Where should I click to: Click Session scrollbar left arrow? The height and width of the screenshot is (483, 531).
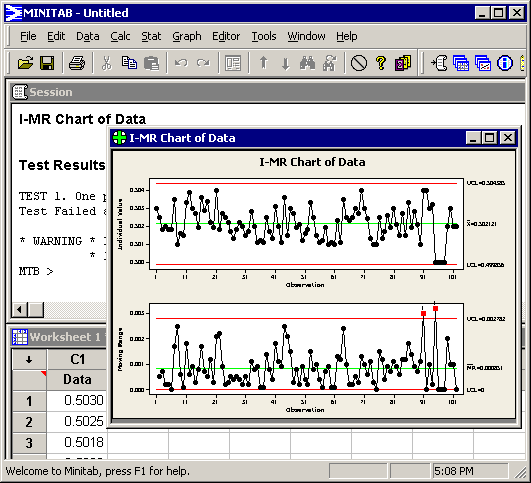20,309
